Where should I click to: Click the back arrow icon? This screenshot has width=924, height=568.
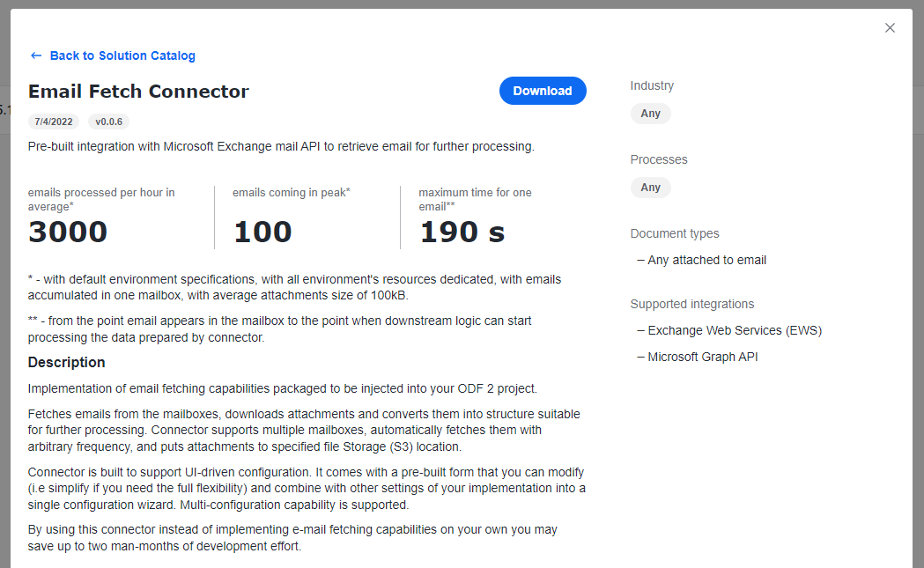tap(36, 55)
